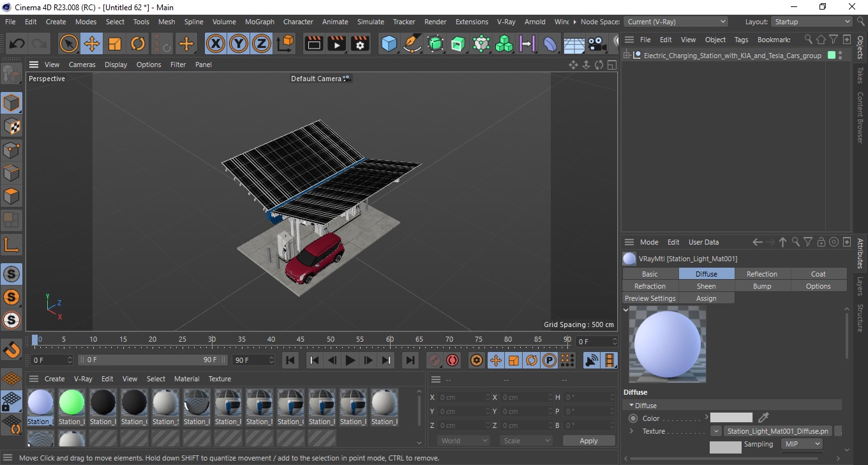Toggle Snap magnet icon
Viewport: 868px width, 465px height.
point(11,350)
